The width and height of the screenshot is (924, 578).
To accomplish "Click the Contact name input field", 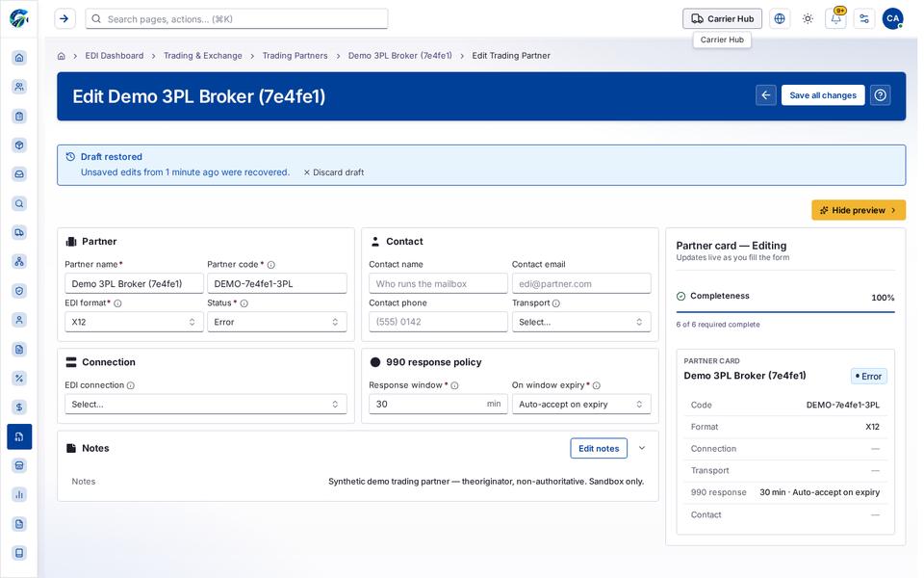I will pyautogui.click(x=438, y=283).
